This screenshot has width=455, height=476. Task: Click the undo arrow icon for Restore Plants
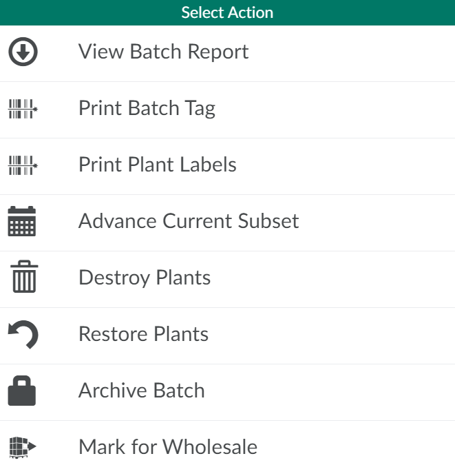[23, 335]
